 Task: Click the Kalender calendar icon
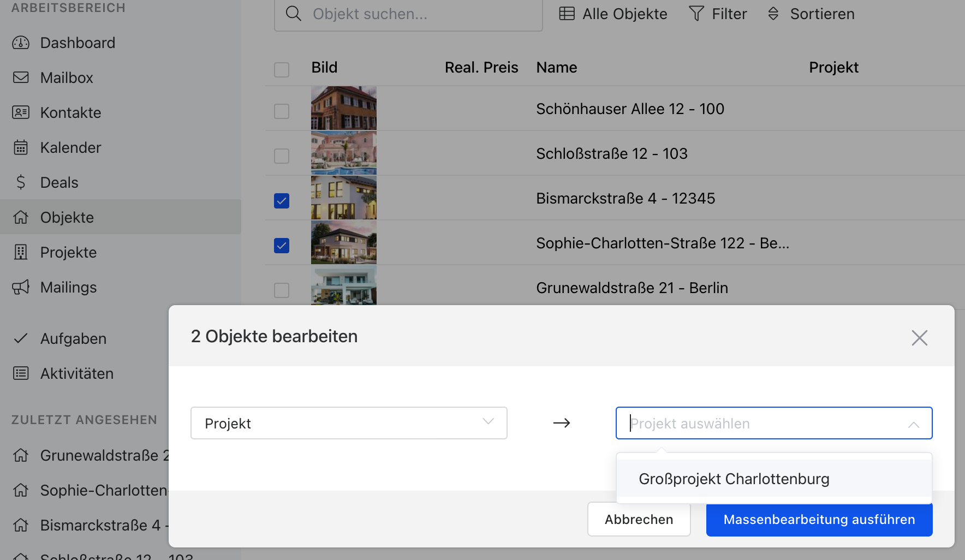click(21, 147)
